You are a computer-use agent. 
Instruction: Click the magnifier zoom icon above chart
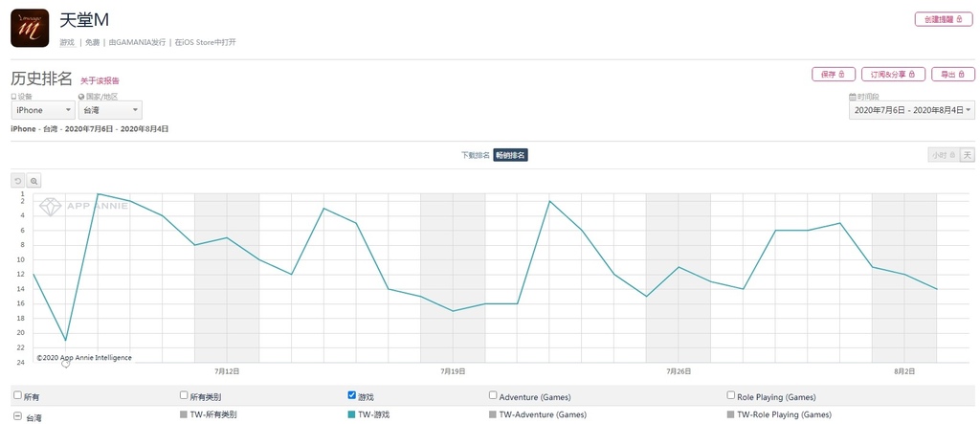click(x=33, y=181)
